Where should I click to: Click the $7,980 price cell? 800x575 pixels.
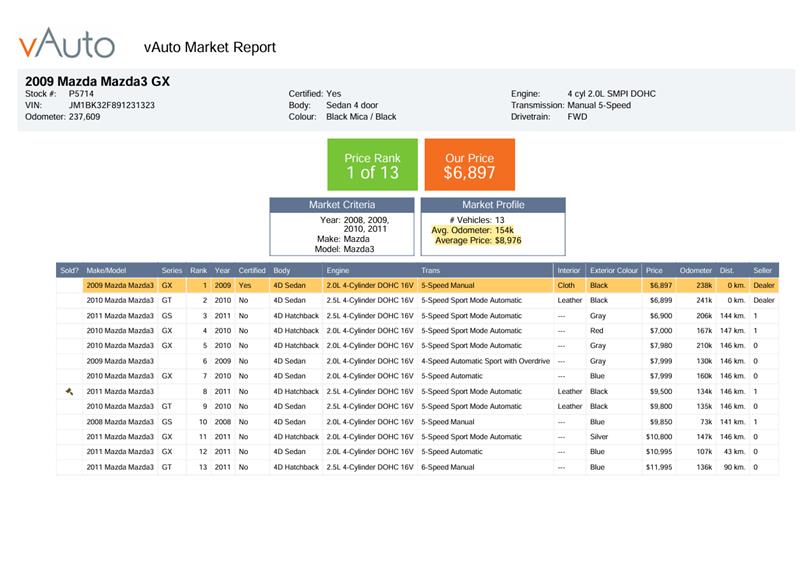pos(661,345)
